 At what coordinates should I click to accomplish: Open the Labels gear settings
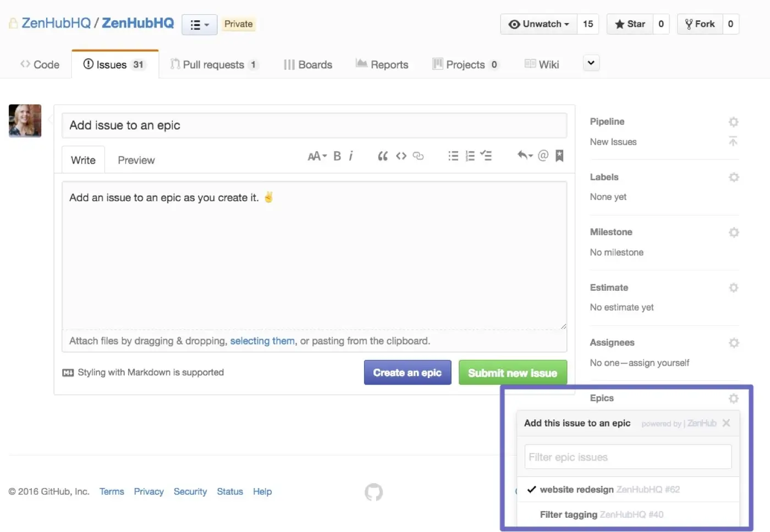733,177
